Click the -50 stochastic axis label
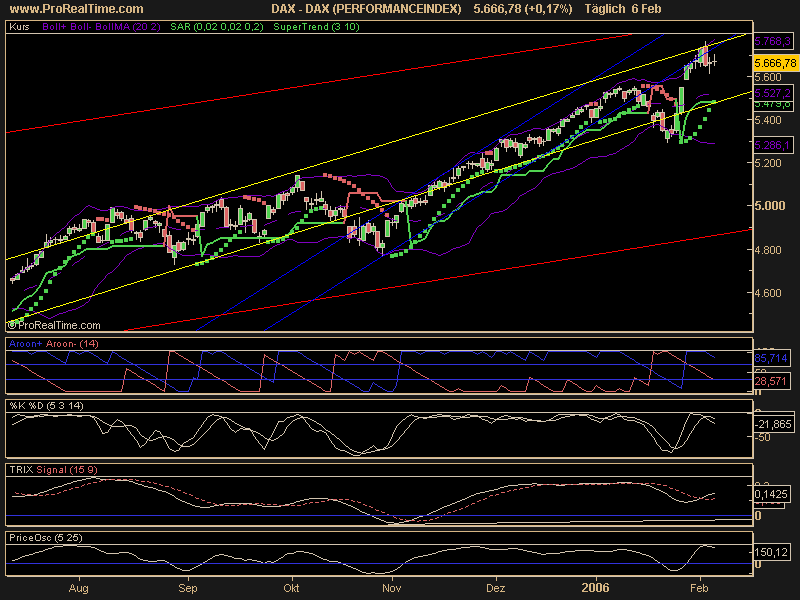The height and width of the screenshot is (600, 800). (762, 438)
